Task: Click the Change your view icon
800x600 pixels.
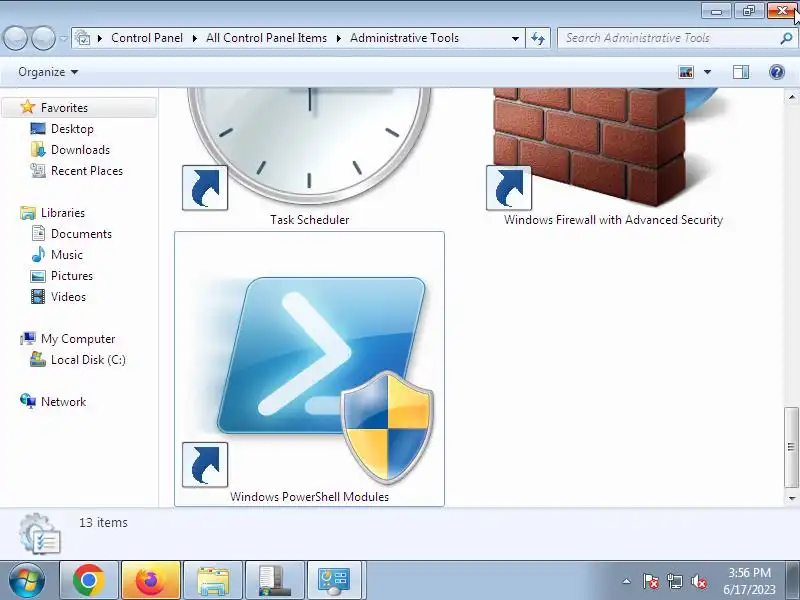Action: tap(686, 72)
